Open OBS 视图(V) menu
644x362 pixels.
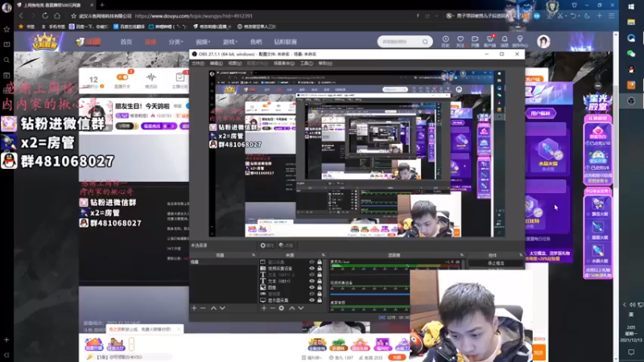point(234,64)
